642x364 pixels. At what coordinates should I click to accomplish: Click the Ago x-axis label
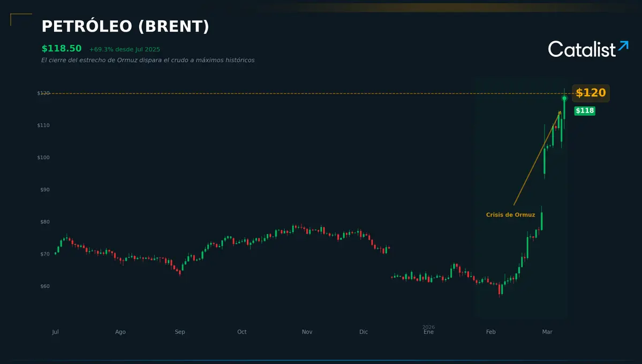(x=120, y=332)
